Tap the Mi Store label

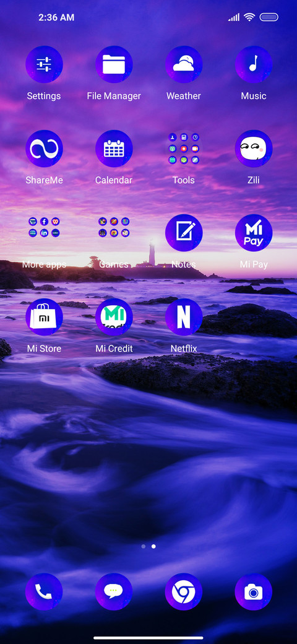point(44,349)
